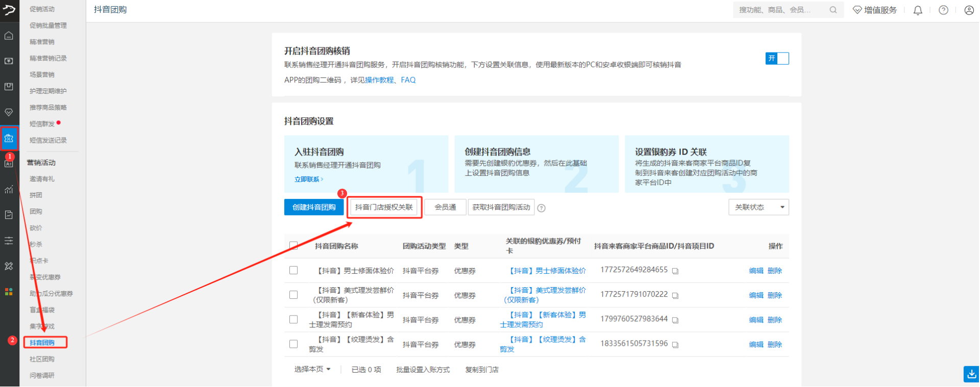Click the 创建抖音团购 button
Screen dimensions: 980x387
pos(314,207)
